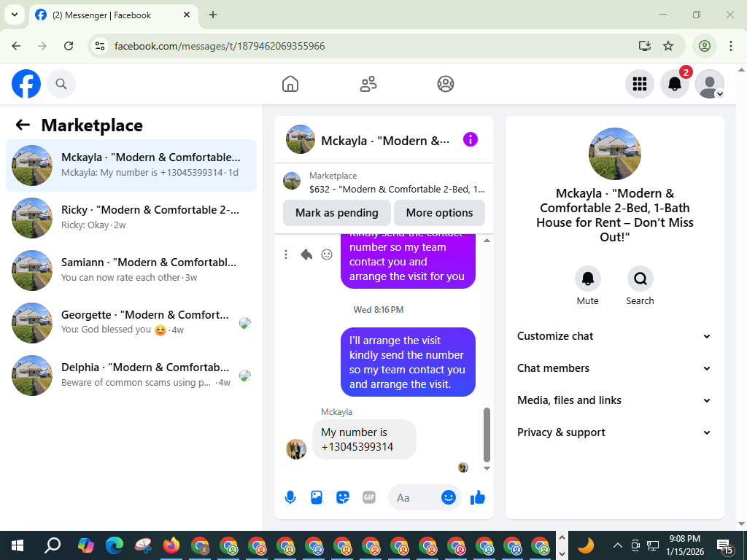Bookmark this page star icon
This screenshot has height=560, width=747.
[x=668, y=46]
